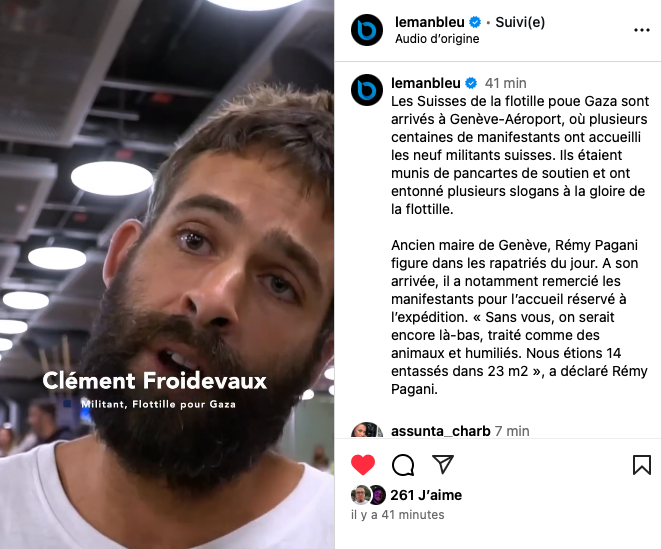The height and width of the screenshot is (549, 661).
Task: Open comments with speech bubble icon
Action: (403, 465)
